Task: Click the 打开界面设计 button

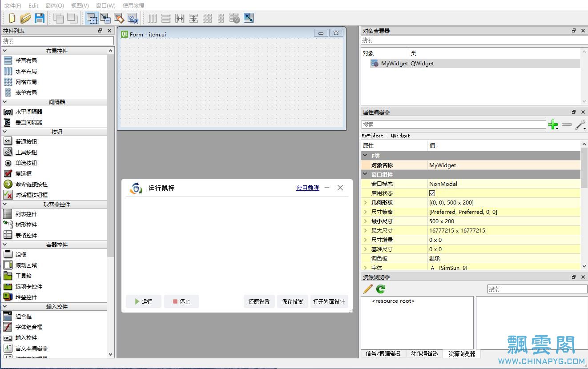Action: click(x=329, y=301)
